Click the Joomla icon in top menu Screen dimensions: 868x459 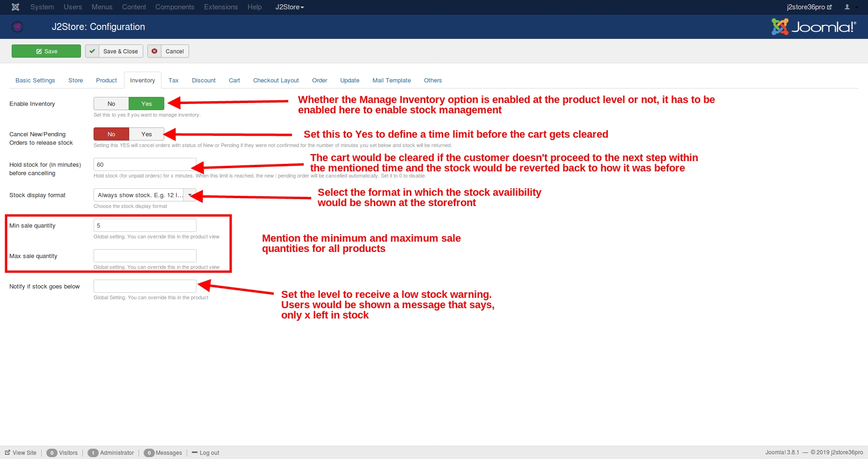point(15,7)
